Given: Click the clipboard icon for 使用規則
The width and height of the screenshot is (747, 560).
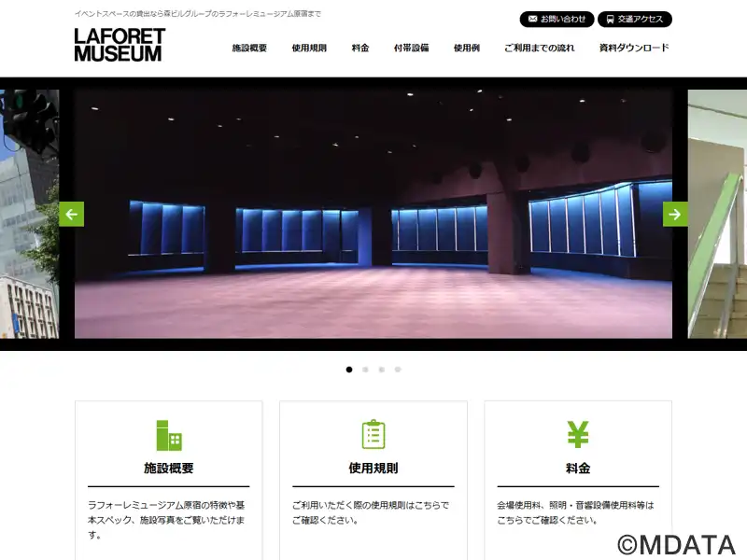Looking at the screenshot, I should click(x=373, y=435).
